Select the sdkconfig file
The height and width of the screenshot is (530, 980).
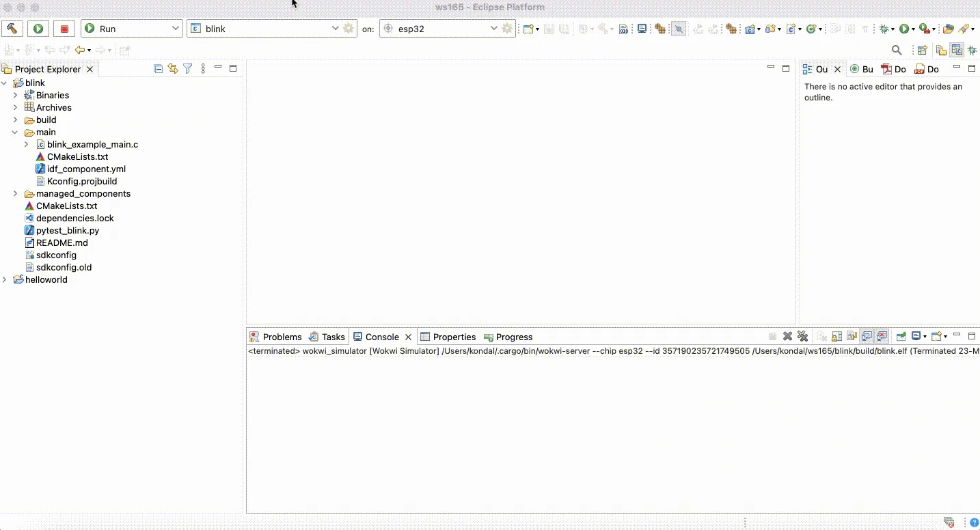click(56, 255)
